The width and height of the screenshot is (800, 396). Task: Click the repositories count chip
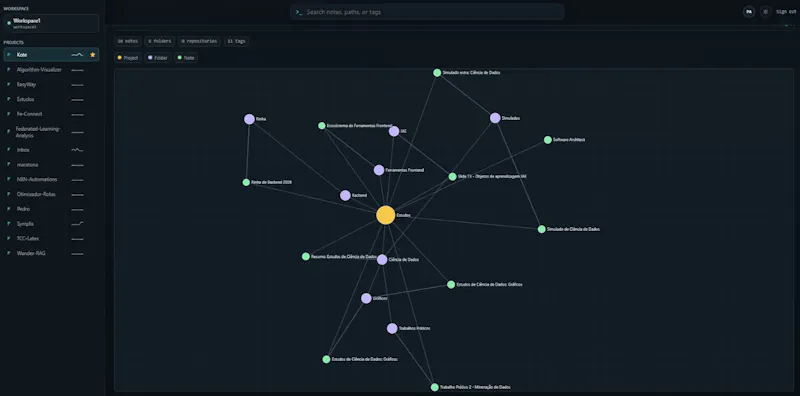tap(199, 41)
